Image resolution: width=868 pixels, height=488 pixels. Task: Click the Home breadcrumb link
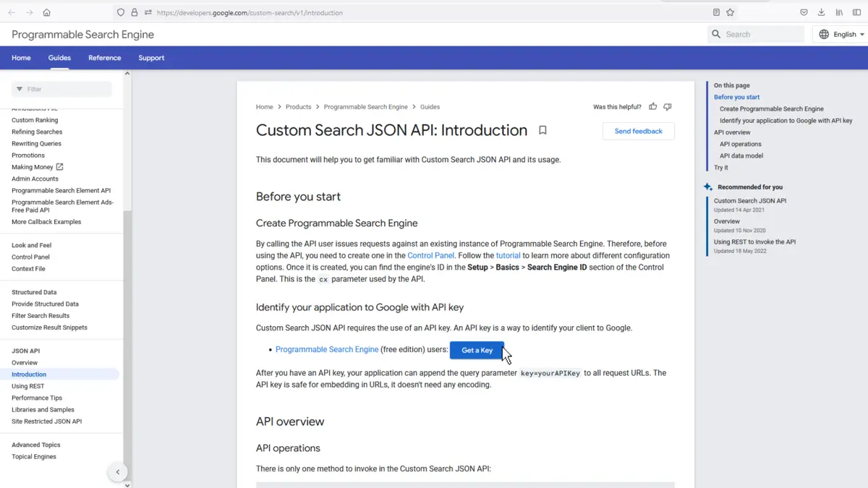pos(265,107)
